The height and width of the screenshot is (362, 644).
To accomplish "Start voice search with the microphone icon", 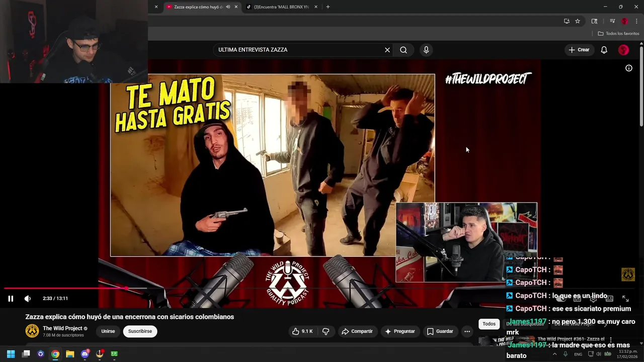I will (x=426, y=50).
